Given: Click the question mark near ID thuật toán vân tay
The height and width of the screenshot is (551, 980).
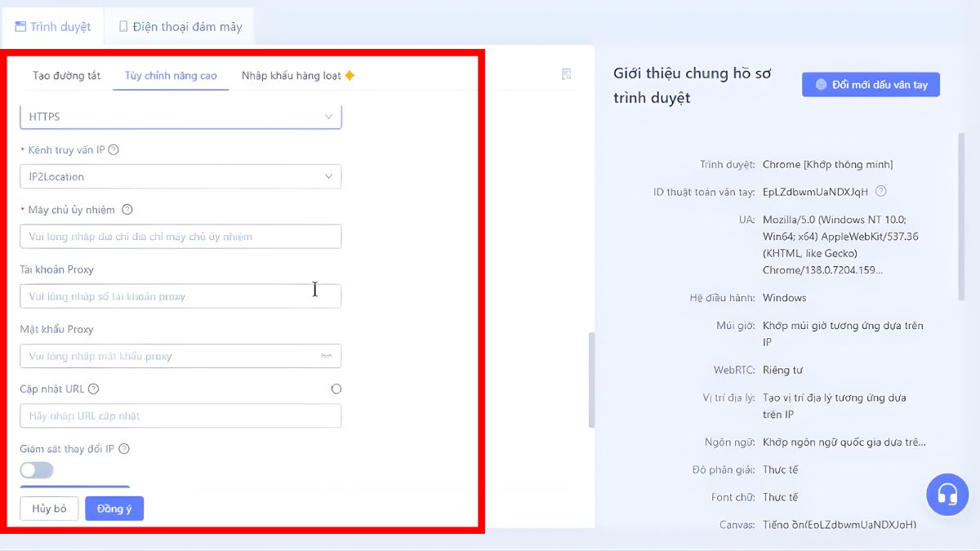Looking at the screenshot, I should pyautogui.click(x=880, y=192).
